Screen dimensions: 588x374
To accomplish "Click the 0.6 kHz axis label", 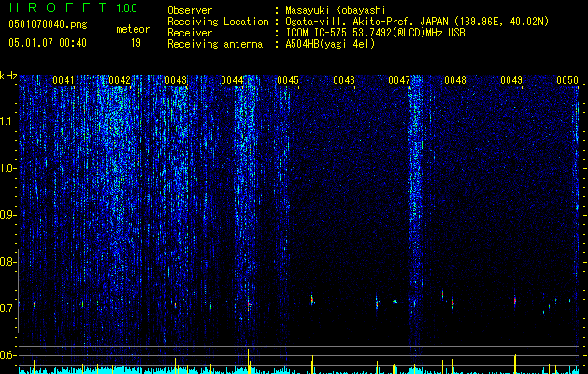I will click(x=7, y=355).
